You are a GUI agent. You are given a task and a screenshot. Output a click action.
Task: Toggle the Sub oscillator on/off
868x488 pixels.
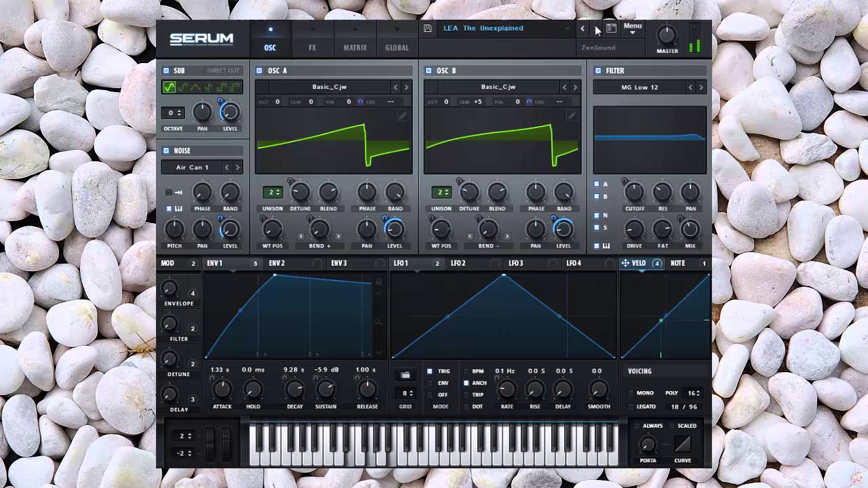coord(166,70)
